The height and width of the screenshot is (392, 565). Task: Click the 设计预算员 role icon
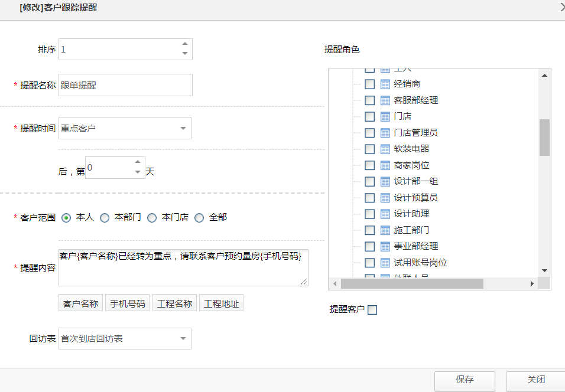385,197
